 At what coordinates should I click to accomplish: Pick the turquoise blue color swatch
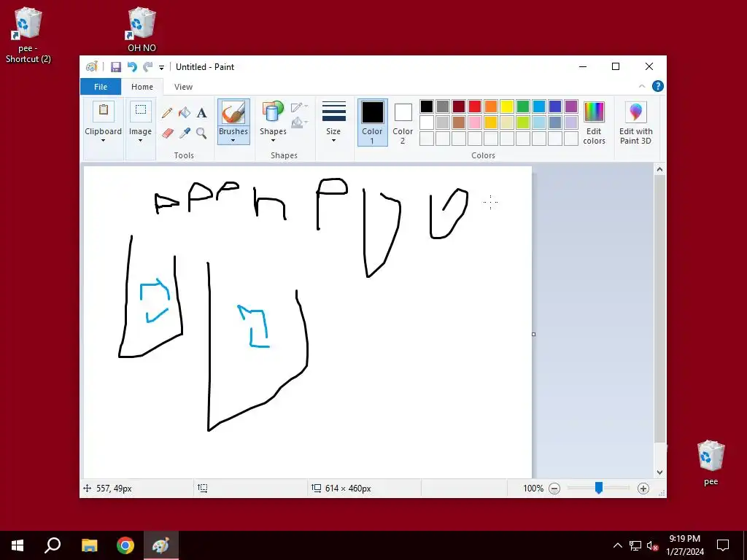pyautogui.click(x=539, y=106)
